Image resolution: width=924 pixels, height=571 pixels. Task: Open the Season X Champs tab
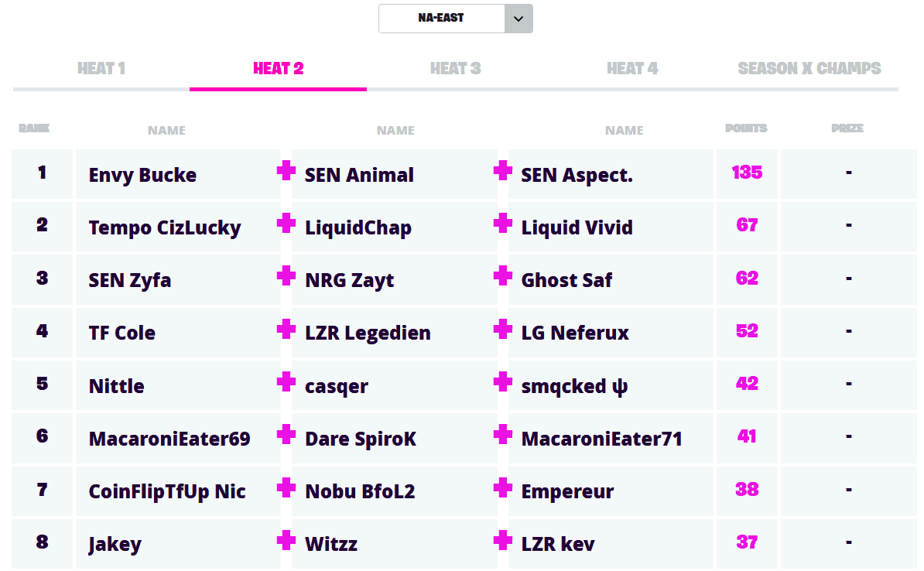point(809,69)
